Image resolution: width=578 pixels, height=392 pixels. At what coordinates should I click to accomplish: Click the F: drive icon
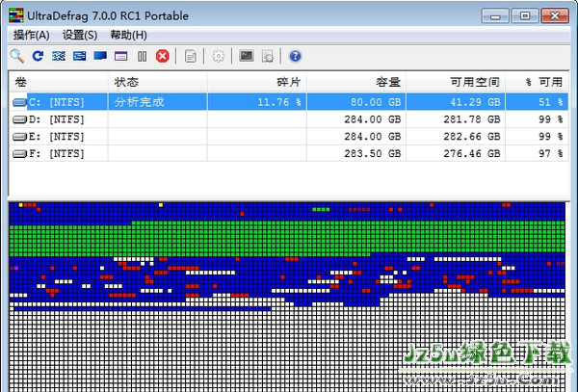pos(19,154)
